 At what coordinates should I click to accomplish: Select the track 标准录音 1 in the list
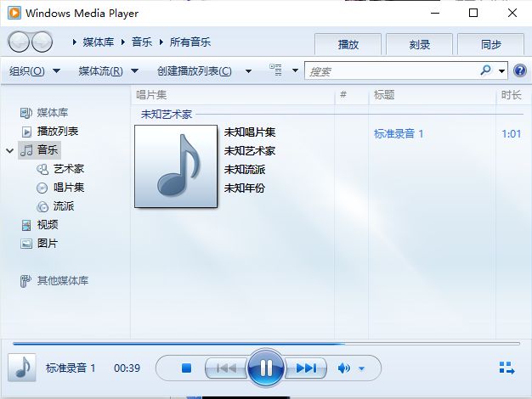pos(399,133)
